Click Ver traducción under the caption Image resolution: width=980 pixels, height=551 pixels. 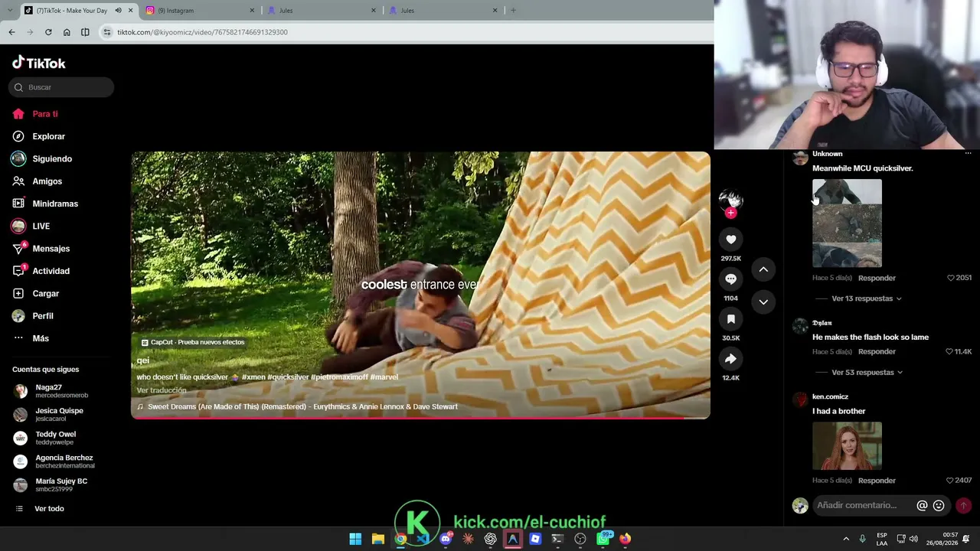pos(162,390)
